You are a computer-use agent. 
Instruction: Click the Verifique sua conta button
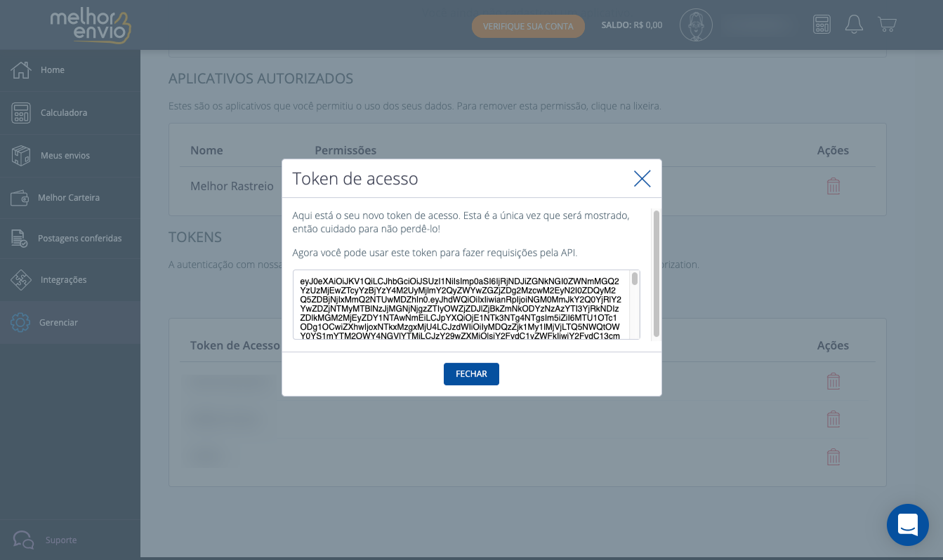point(528,26)
